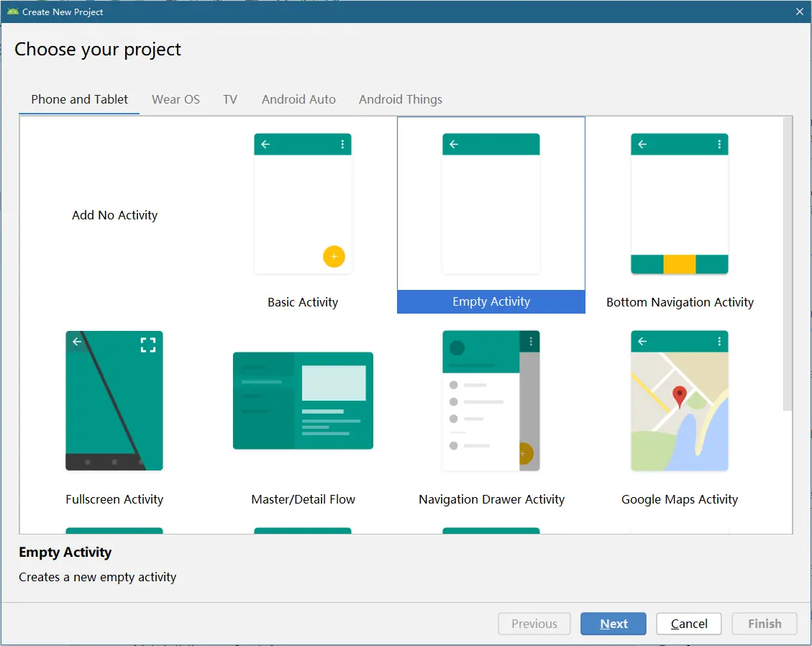
Task: Pick the Google Maps Activity thumbnail
Action: tap(680, 401)
